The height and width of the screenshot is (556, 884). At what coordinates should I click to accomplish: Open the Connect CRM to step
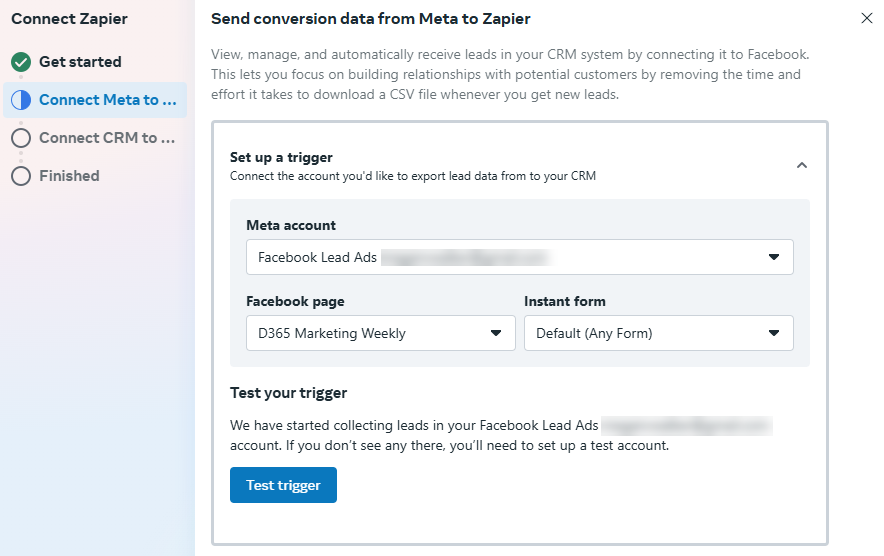[x=107, y=138]
